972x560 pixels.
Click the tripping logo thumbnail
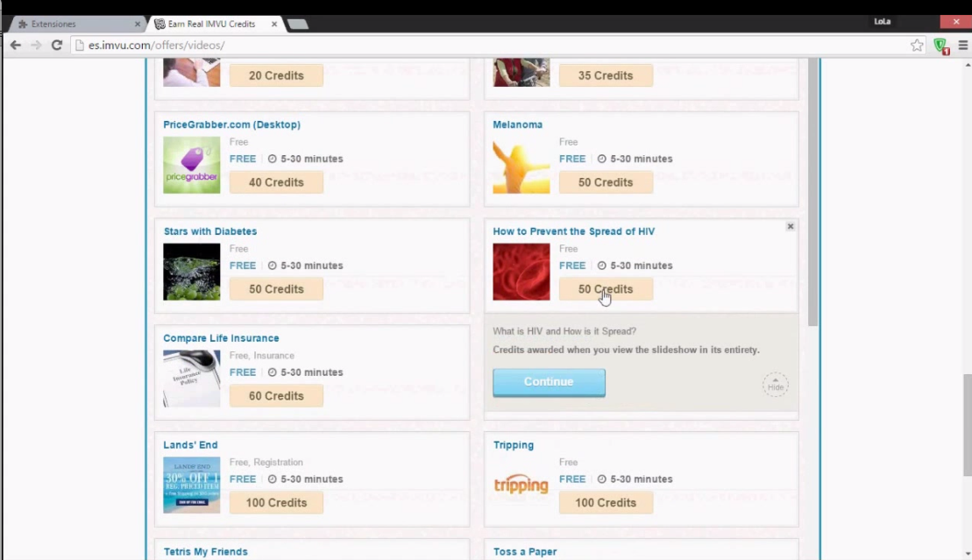(x=521, y=485)
